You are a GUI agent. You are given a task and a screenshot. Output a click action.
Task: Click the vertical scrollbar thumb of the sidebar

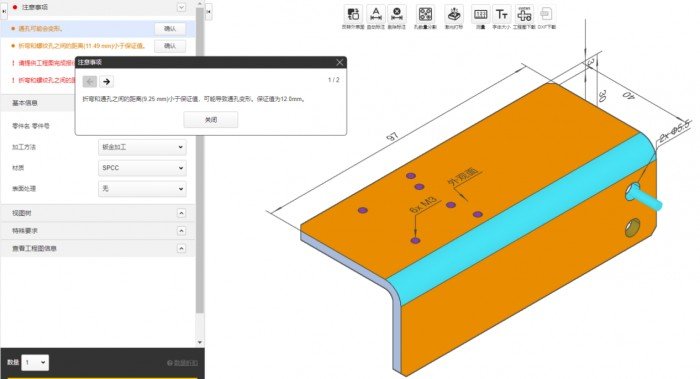pyautogui.click(x=200, y=160)
